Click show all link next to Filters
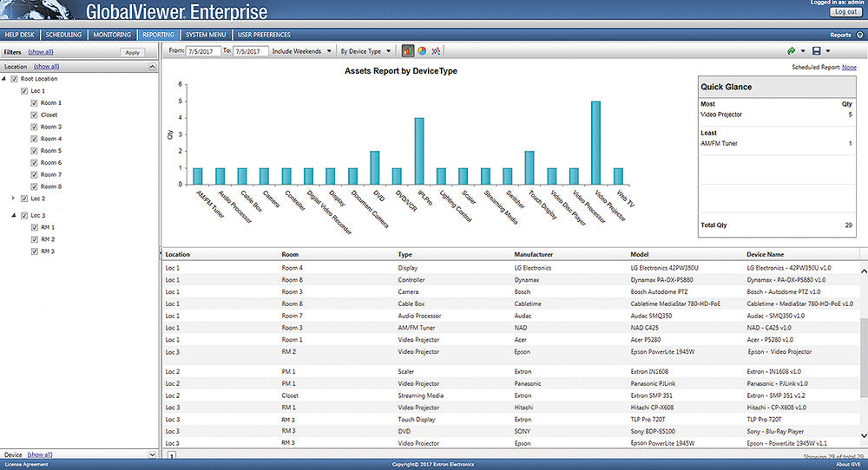 pos(41,52)
